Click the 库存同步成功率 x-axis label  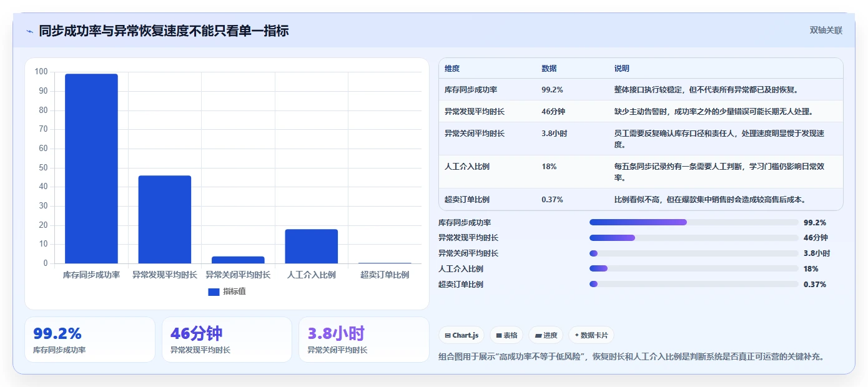point(91,275)
